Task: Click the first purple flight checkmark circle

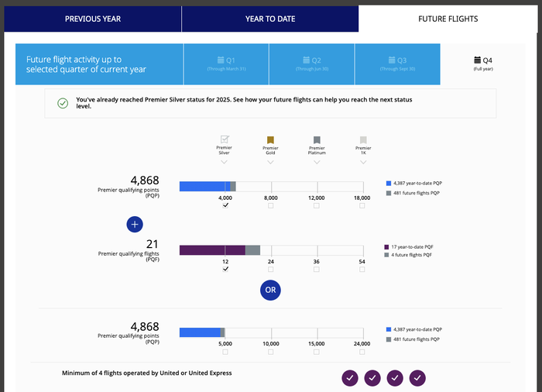Action: click(350, 378)
